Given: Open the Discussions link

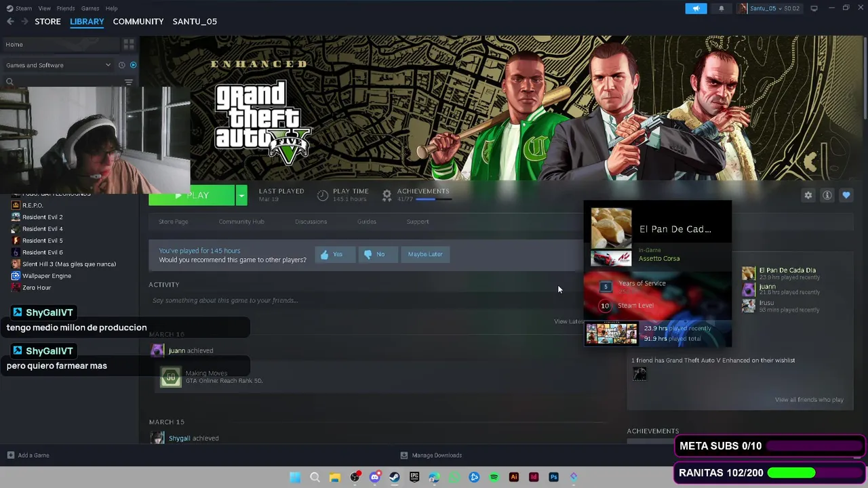Looking at the screenshot, I should click(x=311, y=222).
